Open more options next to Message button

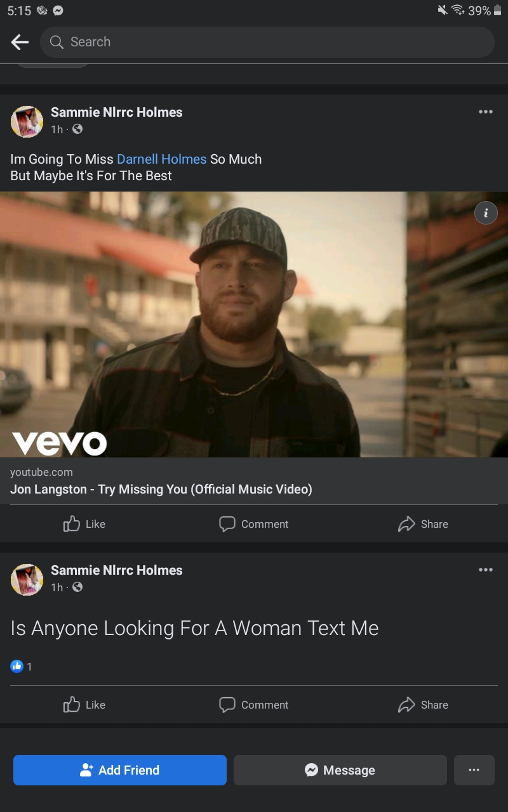pos(474,770)
